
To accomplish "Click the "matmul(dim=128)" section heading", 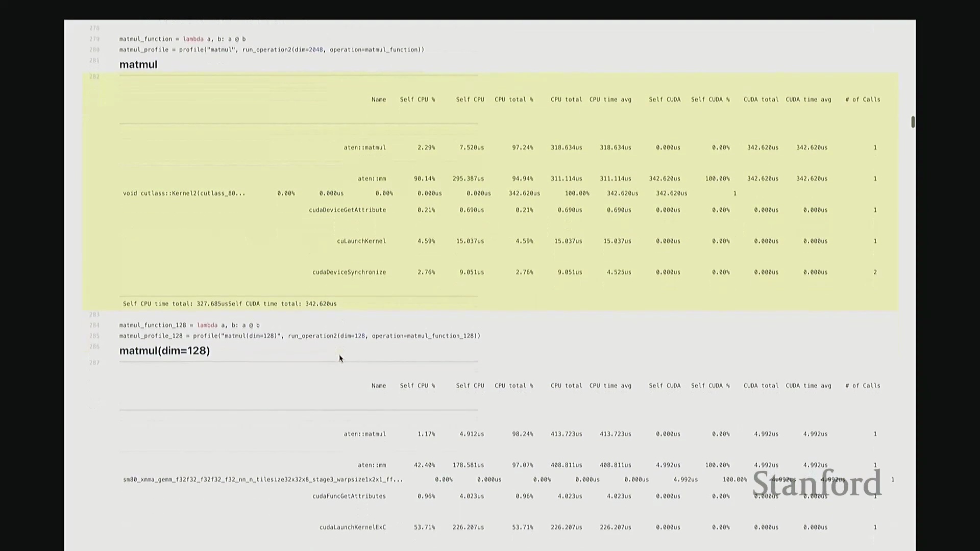I will pyautogui.click(x=164, y=351).
